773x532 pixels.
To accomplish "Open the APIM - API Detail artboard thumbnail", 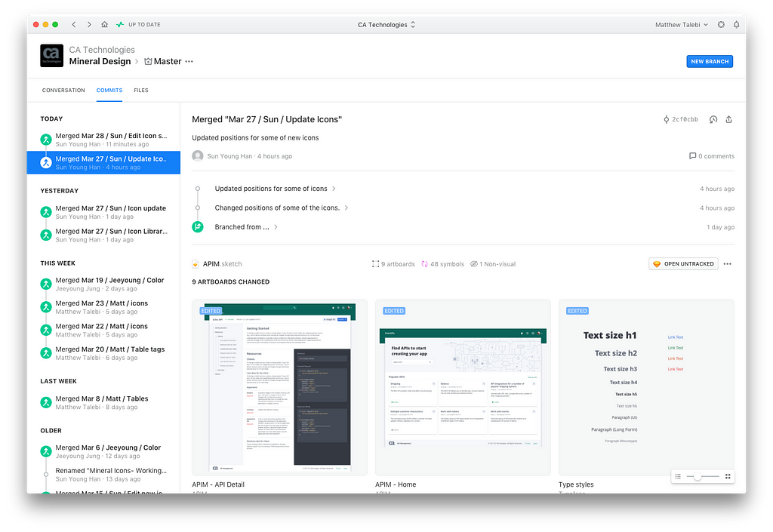I will click(x=279, y=388).
